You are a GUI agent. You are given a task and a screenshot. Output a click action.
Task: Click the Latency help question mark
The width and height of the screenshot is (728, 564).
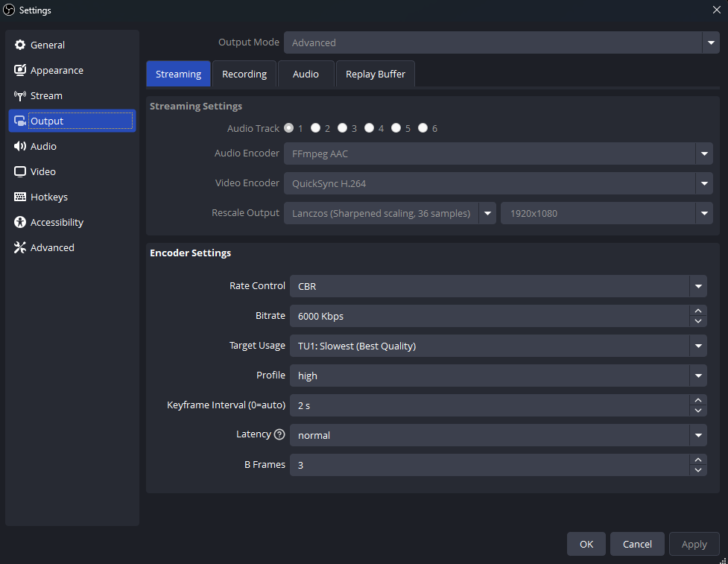click(x=279, y=434)
